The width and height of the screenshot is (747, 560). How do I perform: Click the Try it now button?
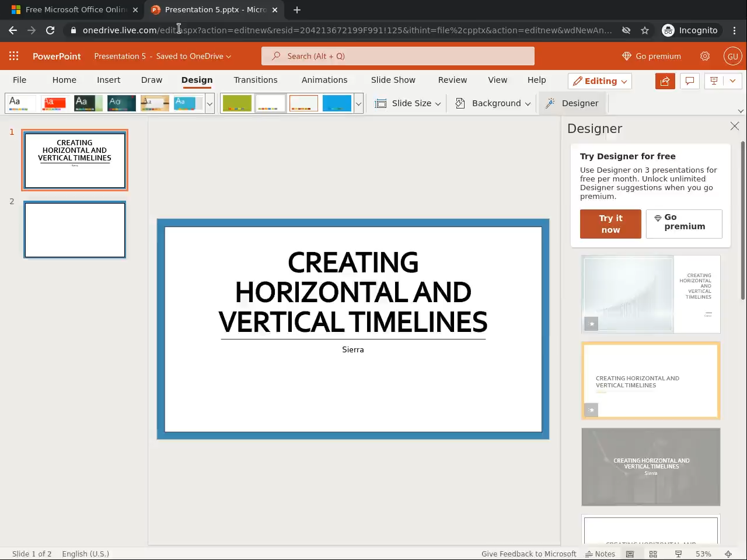610,224
